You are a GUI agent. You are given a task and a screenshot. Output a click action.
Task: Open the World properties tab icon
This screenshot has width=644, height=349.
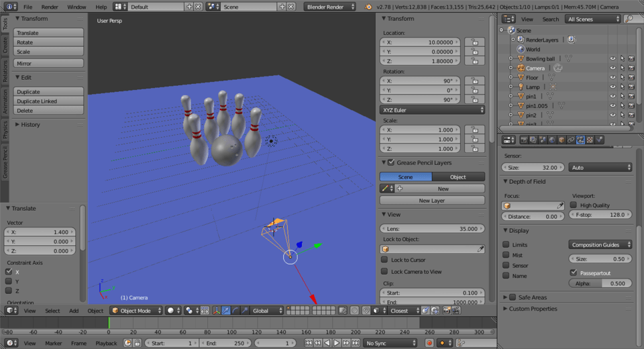point(552,140)
